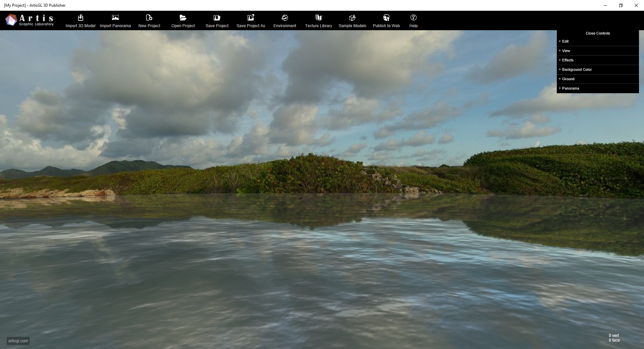Expand the Background Color section
The width and height of the screenshot is (644, 349).
(x=598, y=69)
